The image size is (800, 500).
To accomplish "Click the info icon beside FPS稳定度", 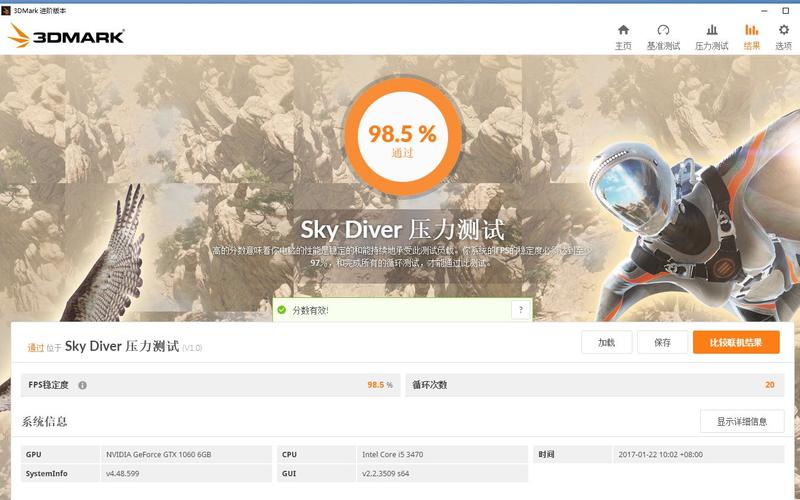I will pos(82,385).
